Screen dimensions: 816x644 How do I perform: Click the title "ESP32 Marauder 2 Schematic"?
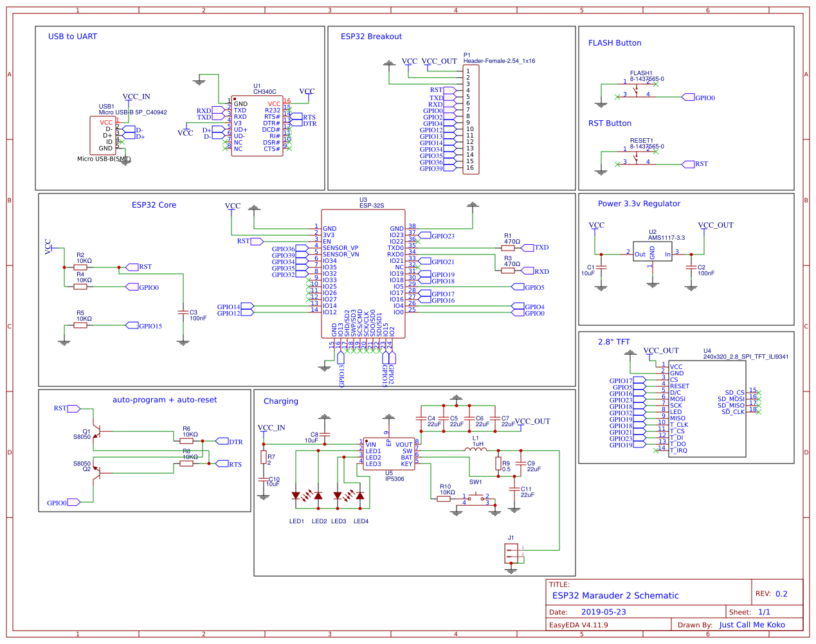point(615,596)
